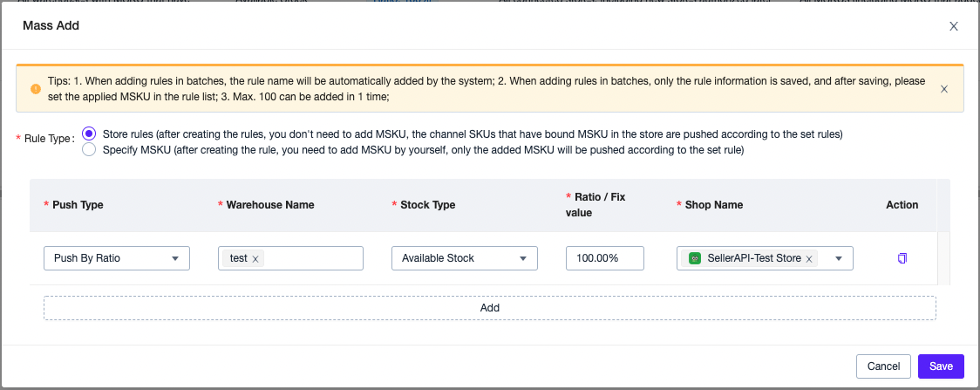Click the Mass Add dialog title

[x=51, y=25]
